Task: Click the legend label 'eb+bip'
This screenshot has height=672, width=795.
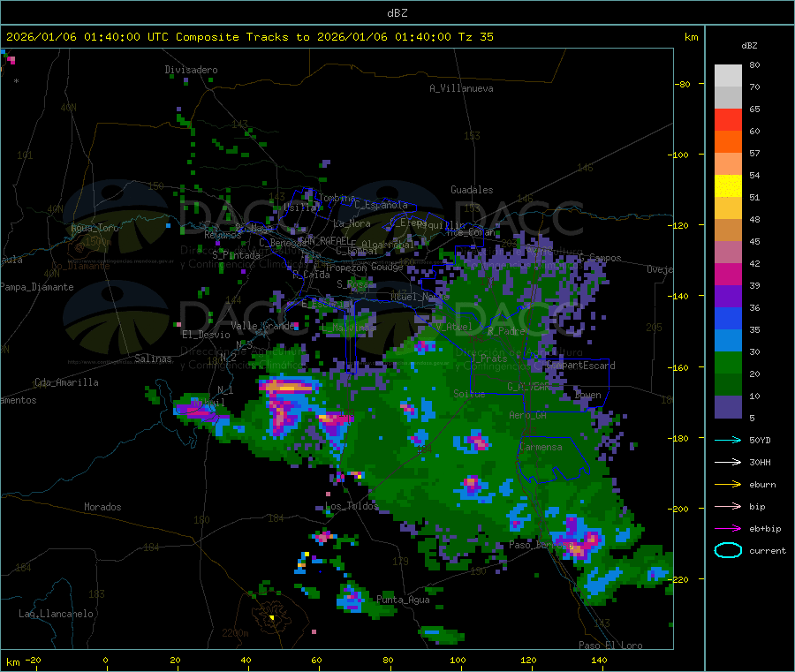Action: [x=765, y=529]
